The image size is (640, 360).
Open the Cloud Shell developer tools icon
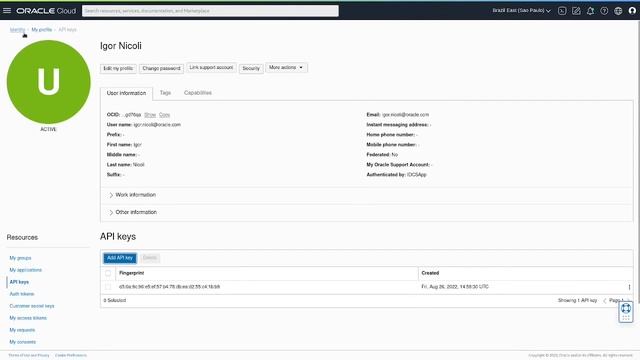[x=562, y=11]
